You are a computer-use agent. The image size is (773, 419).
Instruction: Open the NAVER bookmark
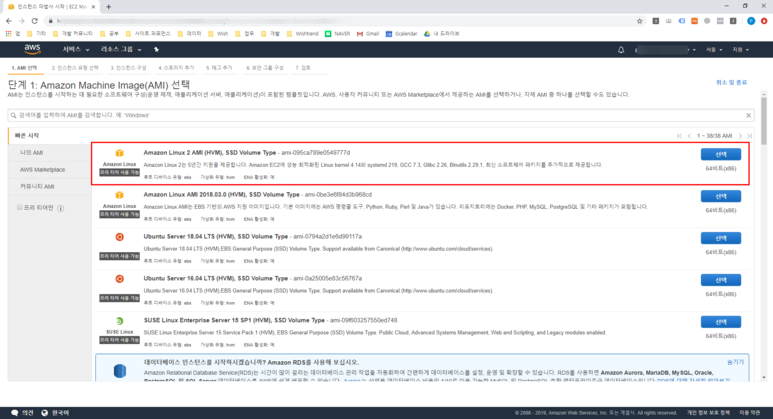[x=337, y=34]
